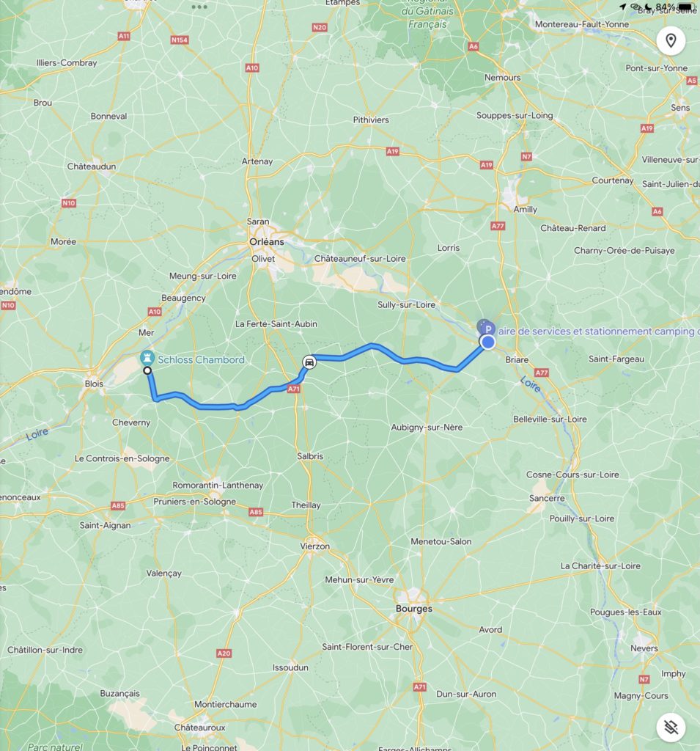Click the blue route line near Sully-sur-Loire
Image resolution: width=700 pixels, height=751 pixels.
pyautogui.click(x=407, y=360)
